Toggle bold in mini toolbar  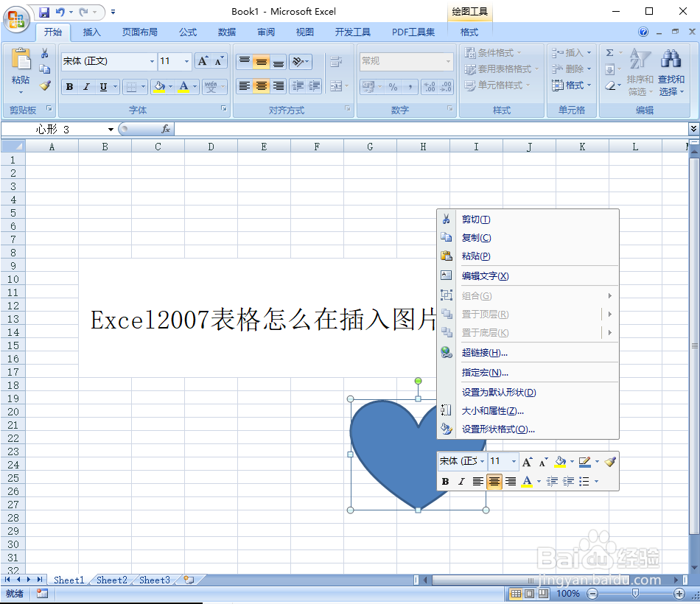point(445,481)
